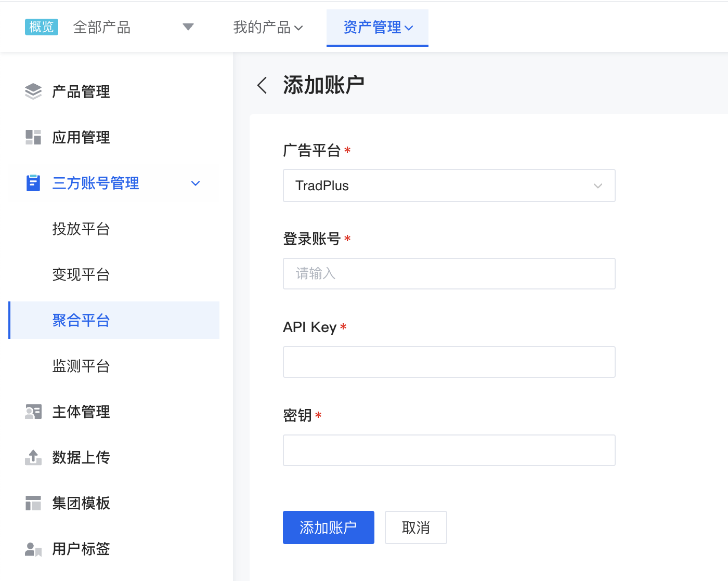Click the 数据上传 upload icon
Viewport: 728px width, 581px height.
[x=33, y=457]
